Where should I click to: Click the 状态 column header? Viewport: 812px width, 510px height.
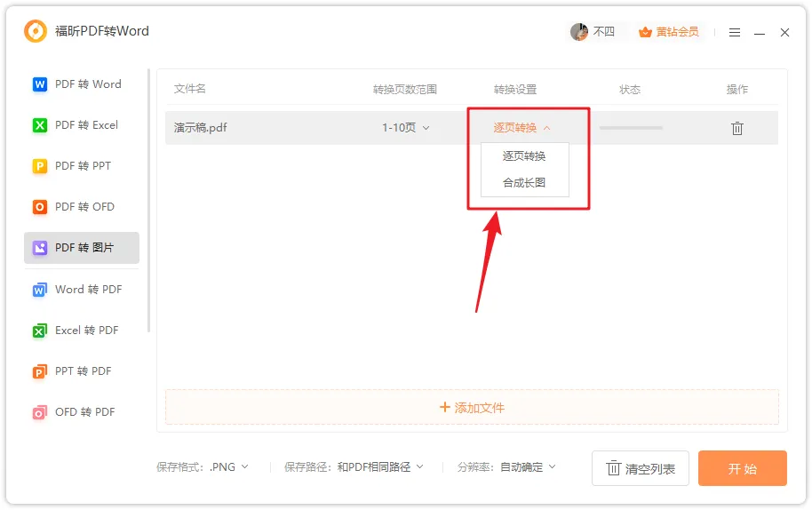pos(630,90)
